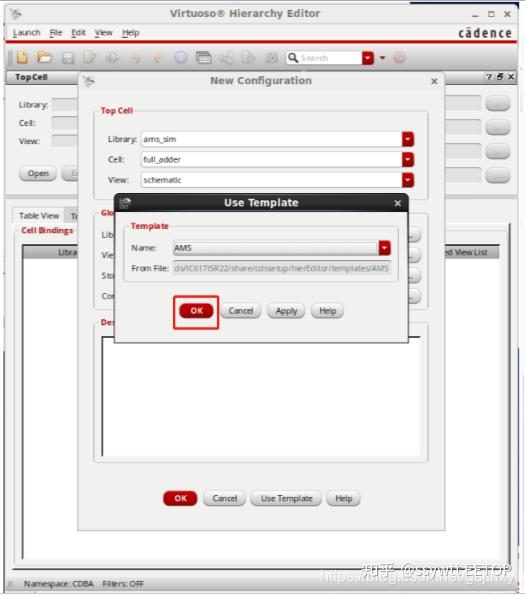This screenshot has width=525, height=595.
Task: Click the redo arrow toolbar icon
Action: [x=157, y=58]
